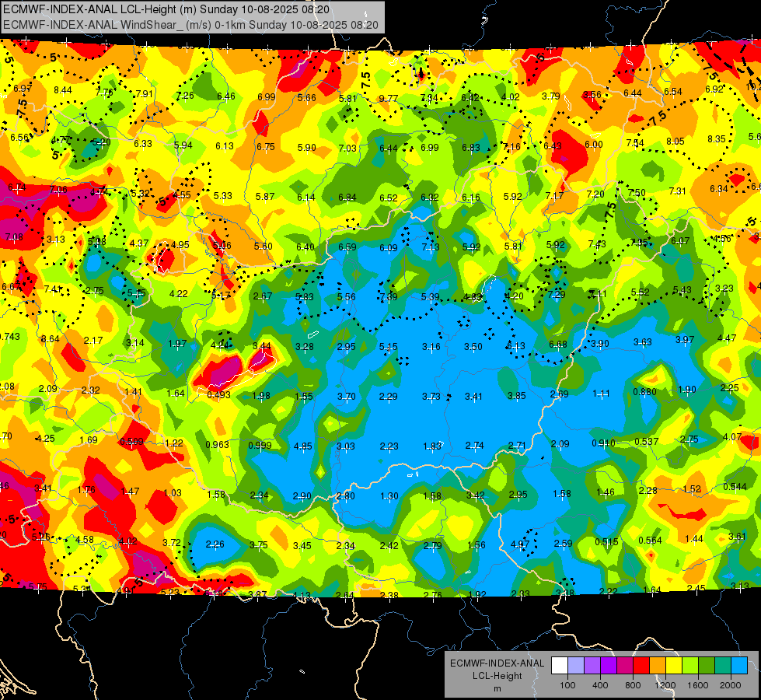
Task: Click the legend label 1200
Action: 665,685
